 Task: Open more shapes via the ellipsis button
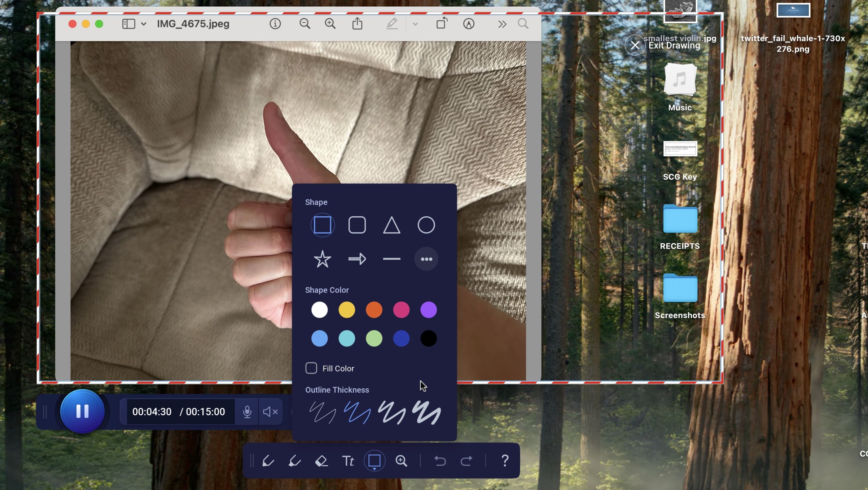coord(426,259)
